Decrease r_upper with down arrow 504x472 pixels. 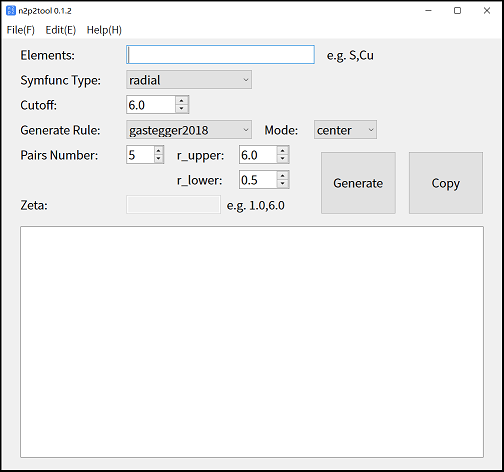click(x=283, y=159)
